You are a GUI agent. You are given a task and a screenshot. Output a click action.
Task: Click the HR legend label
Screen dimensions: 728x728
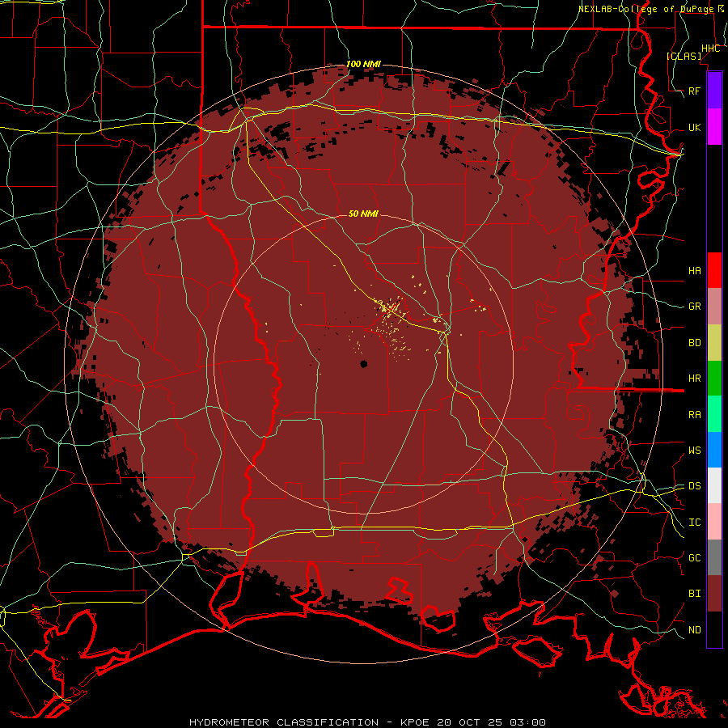(694, 379)
